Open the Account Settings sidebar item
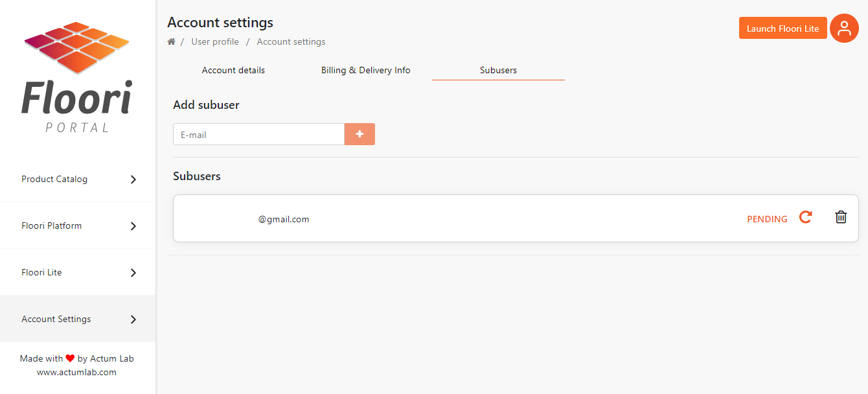The height and width of the screenshot is (394, 868). [78, 319]
